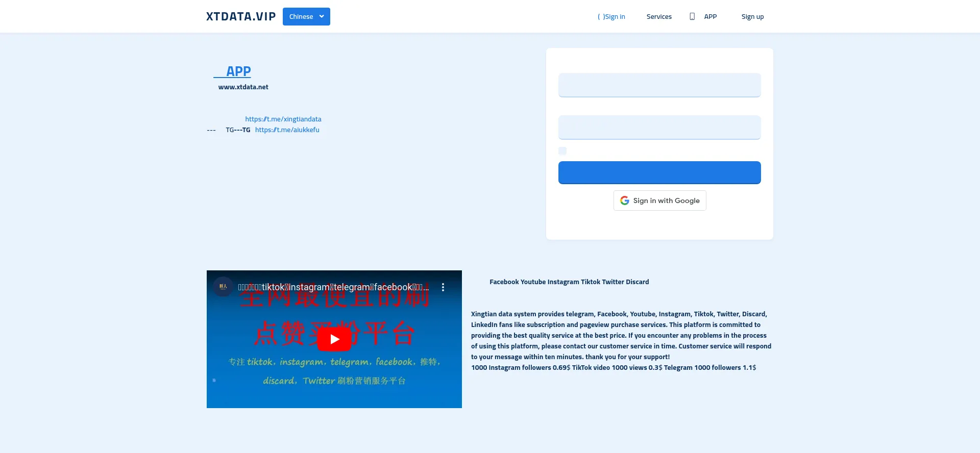980x453 pixels.
Task: Click the video channel avatar icon
Action: coord(223,287)
